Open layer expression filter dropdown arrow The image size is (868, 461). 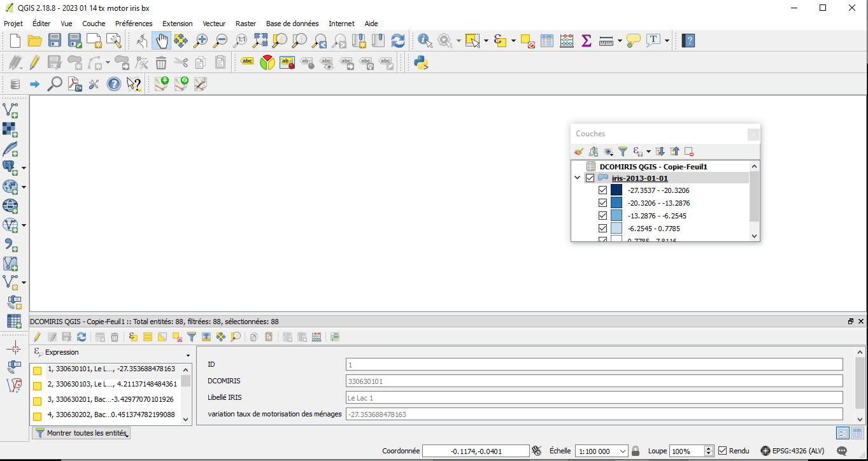(x=648, y=152)
